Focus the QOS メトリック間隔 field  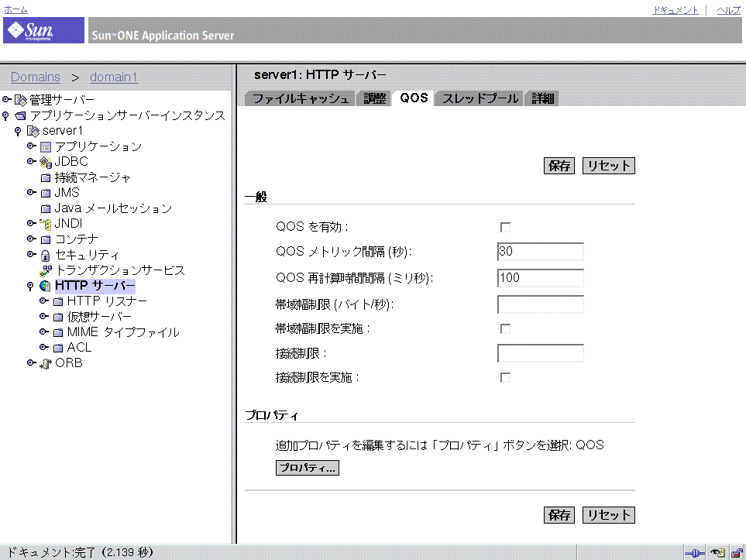click(541, 252)
